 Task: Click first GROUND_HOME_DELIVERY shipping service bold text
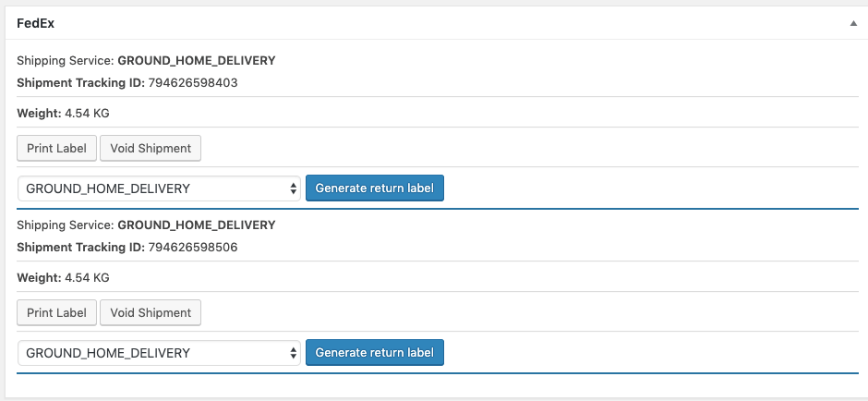[197, 61]
